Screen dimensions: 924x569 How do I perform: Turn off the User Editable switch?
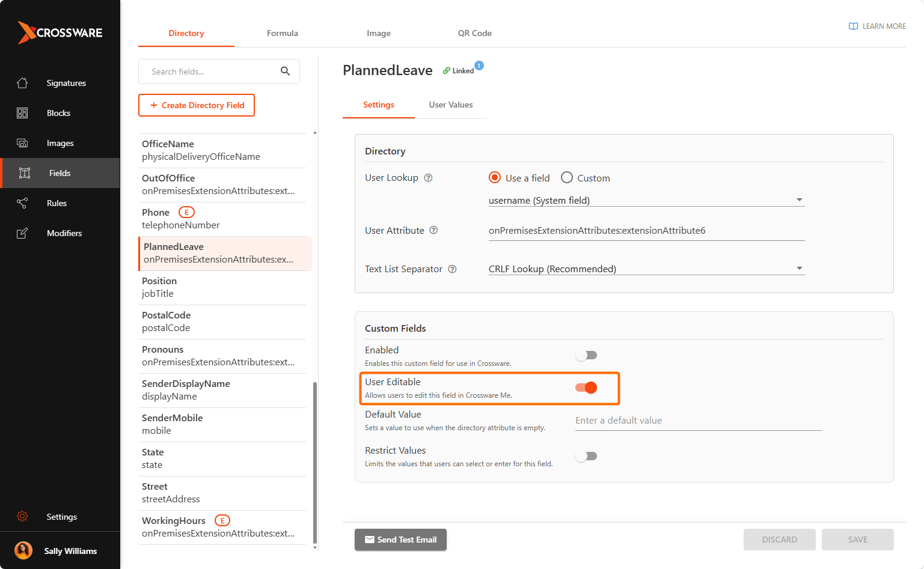pyautogui.click(x=586, y=388)
